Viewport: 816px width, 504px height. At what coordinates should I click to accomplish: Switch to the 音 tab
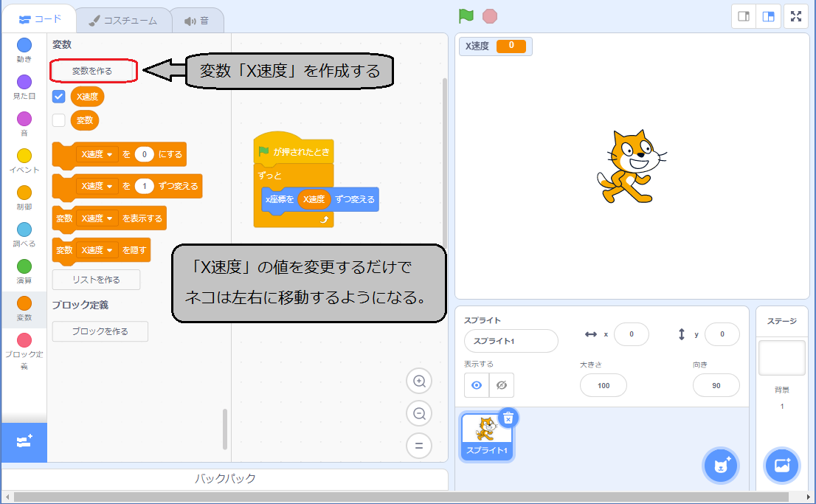tap(197, 21)
